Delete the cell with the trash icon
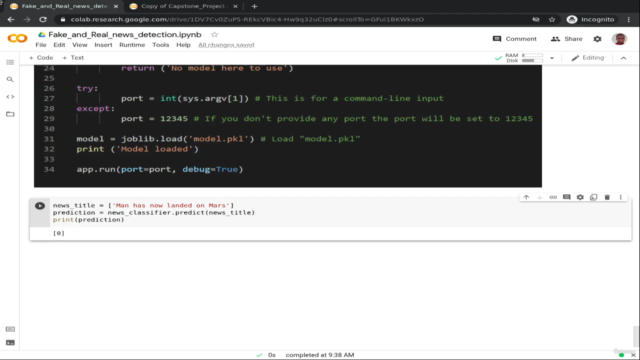640x360 pixels. pos(607,197)
